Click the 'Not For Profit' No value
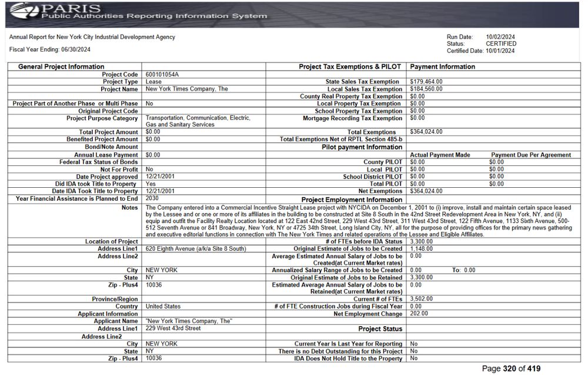 (149, 170)
